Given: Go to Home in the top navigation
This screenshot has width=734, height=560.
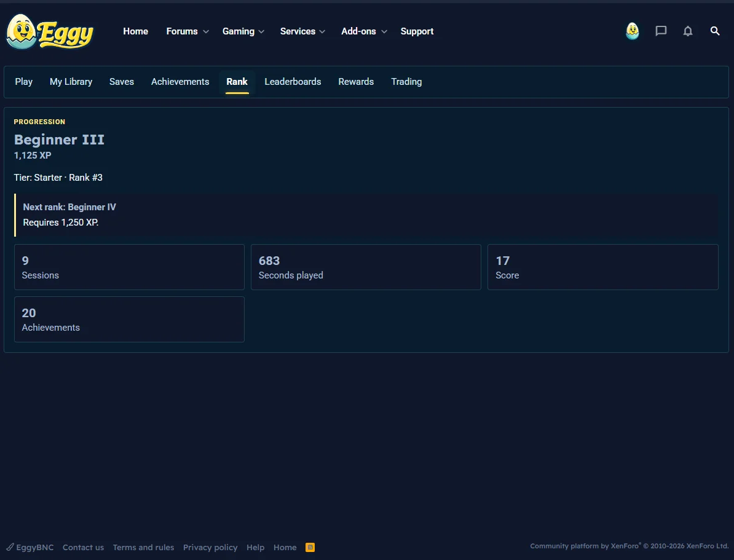Looking at the screenshot, I should tap(136, 31).
